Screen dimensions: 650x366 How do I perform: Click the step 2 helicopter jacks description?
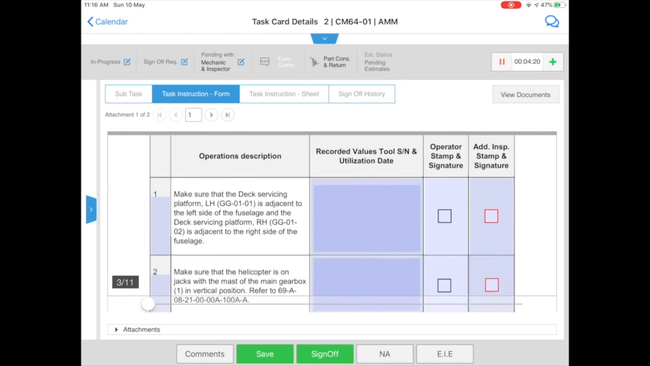[240, 286]
